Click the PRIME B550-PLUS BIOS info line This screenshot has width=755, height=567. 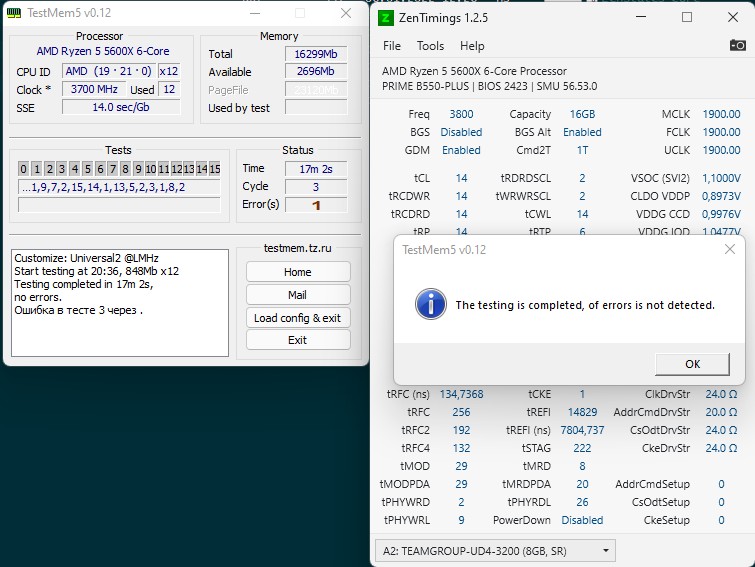[x=489, y=86]
